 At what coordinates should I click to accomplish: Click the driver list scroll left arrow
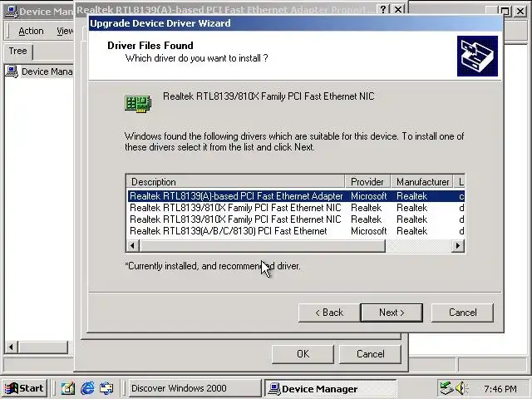click(x=133, y=246)
